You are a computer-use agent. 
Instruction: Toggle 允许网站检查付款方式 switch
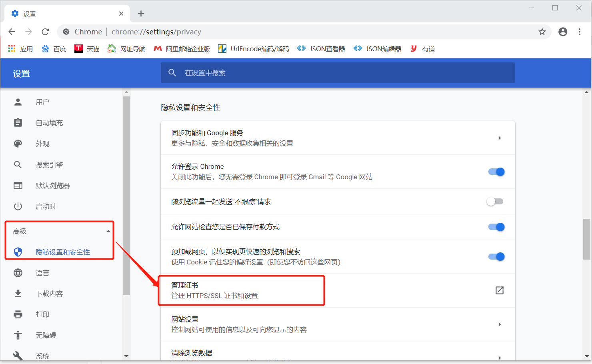[496, 227]
